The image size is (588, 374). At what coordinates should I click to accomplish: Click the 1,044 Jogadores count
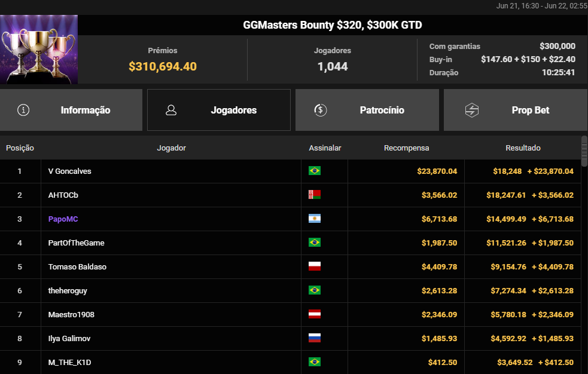[x=332, y=67]
